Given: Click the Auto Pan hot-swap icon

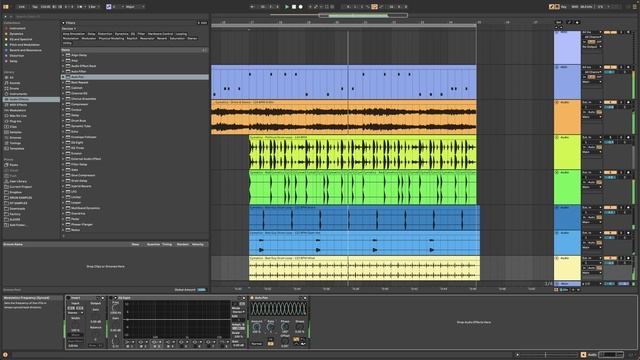Looking at the screenshot, I should [300, 298].
